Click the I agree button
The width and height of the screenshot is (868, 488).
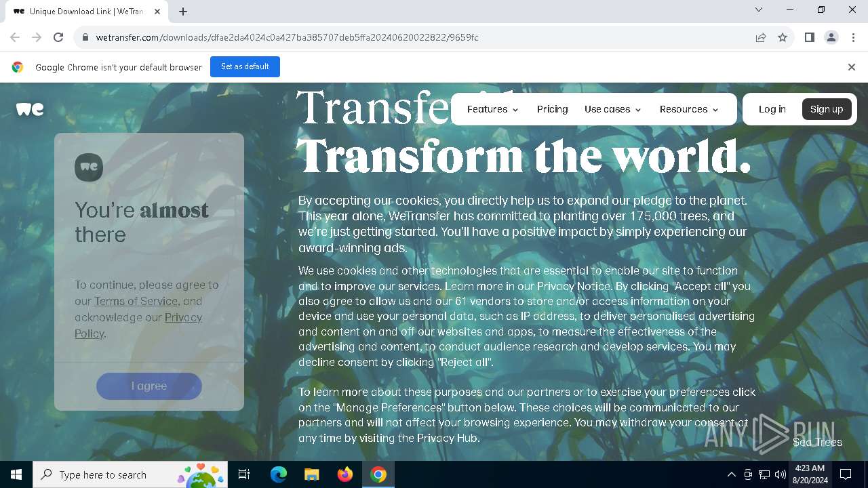coord(149,386)
